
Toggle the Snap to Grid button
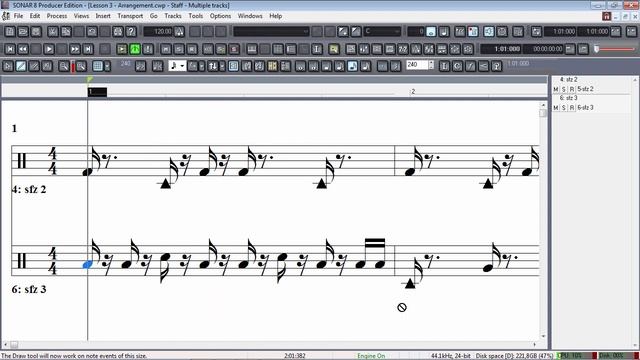pos(97,66)
